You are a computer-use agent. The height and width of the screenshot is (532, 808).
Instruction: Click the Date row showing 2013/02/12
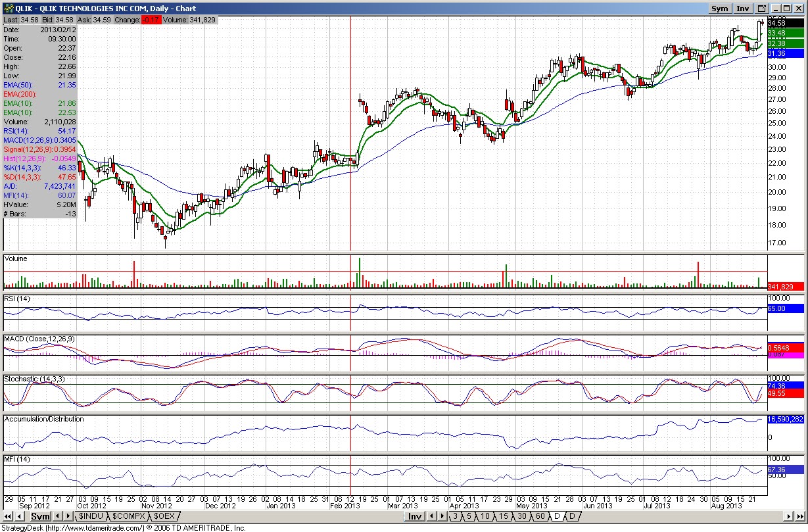click(39, 30)
